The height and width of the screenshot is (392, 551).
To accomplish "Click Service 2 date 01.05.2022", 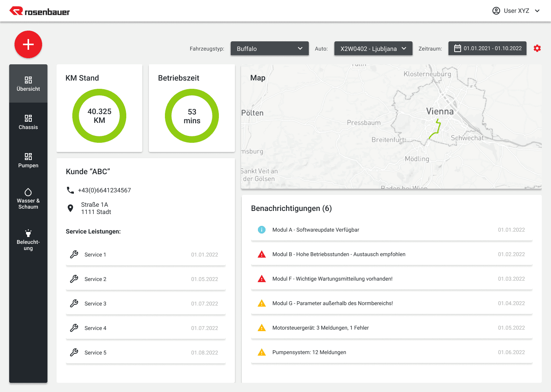I will pyautogui.click(x=205, y=279).
